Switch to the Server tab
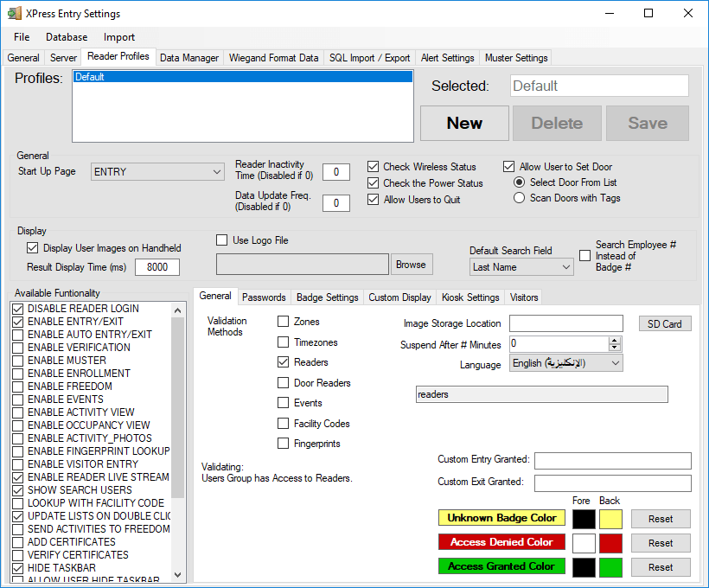The width and height of the screenshot is (709, 588). 63,58
